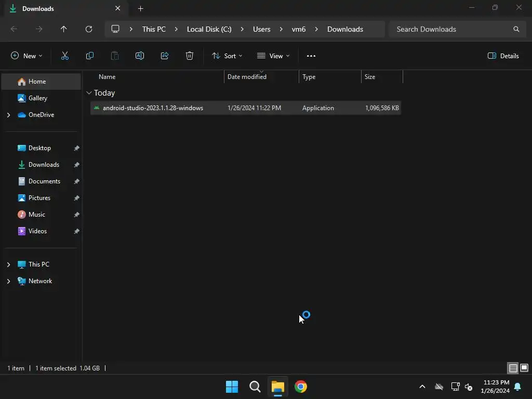This screenshot has width=532, height=399.
Task: Click File Explorer in taskbar
Action: 277,387
